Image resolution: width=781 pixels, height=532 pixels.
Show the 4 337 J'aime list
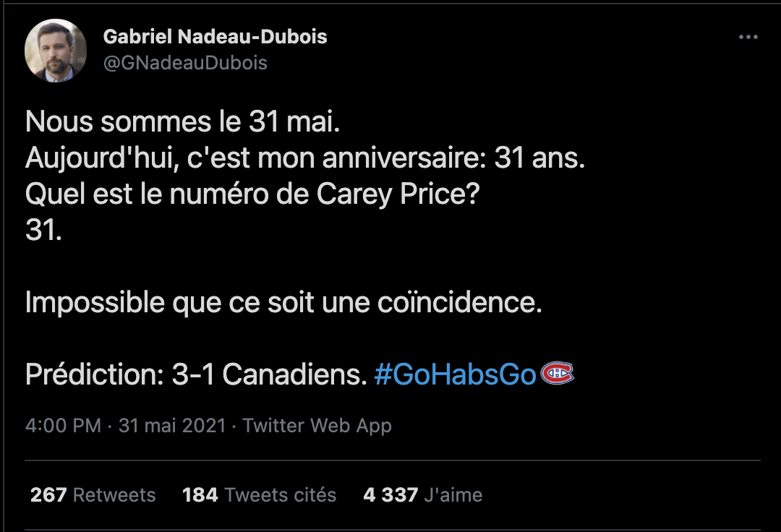click(x=422, y=494)
